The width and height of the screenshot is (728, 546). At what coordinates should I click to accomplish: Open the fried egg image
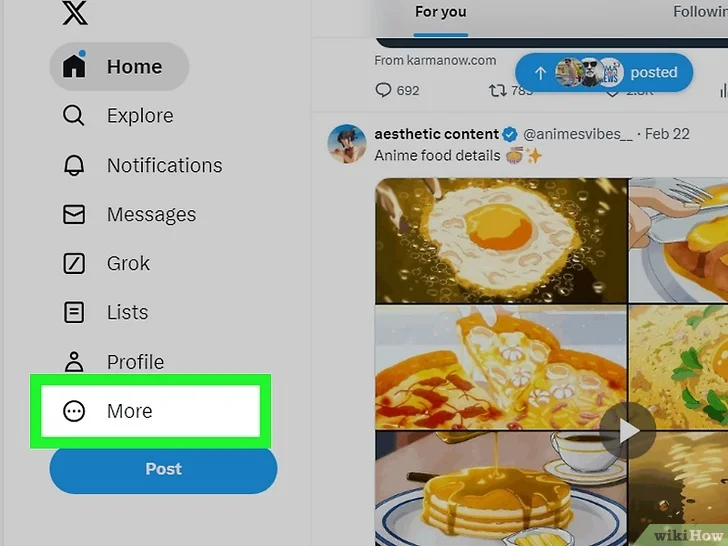(501, 240)
